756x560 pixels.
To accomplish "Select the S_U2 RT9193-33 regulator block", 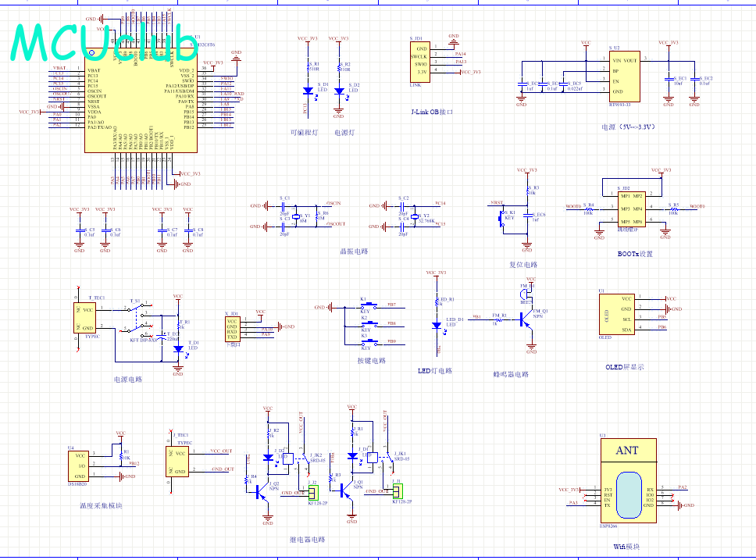I will click(x=624, y=77).
